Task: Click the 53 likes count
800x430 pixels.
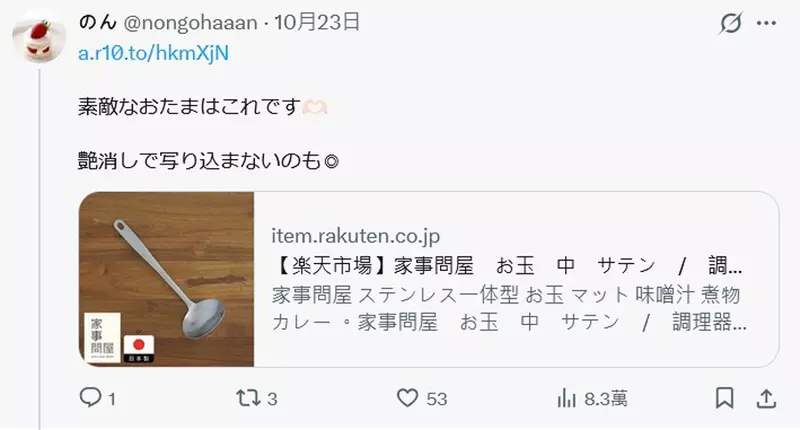Action: 437,399
